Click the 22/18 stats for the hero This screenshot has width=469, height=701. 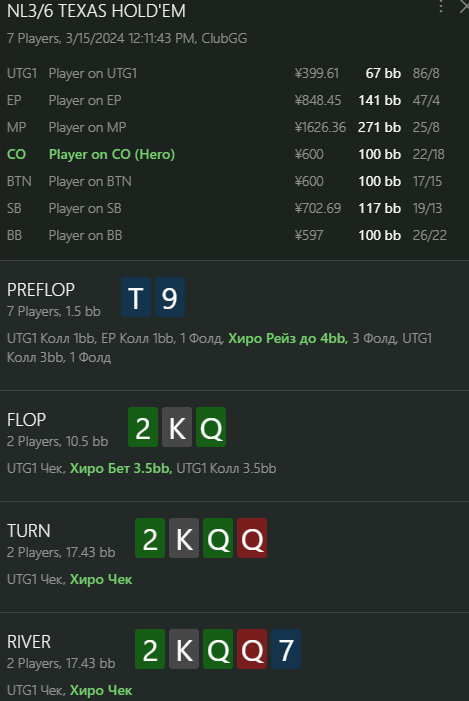click(x=428, y=154)
